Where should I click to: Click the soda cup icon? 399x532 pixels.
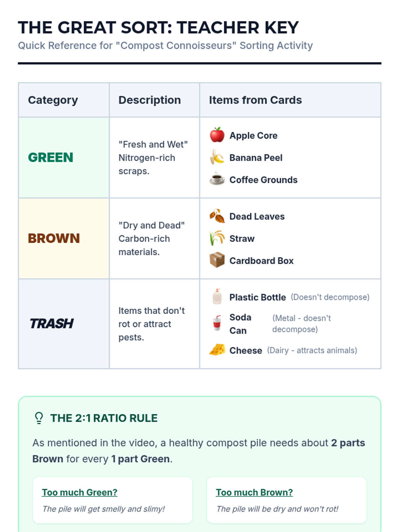tap(217, 323)
